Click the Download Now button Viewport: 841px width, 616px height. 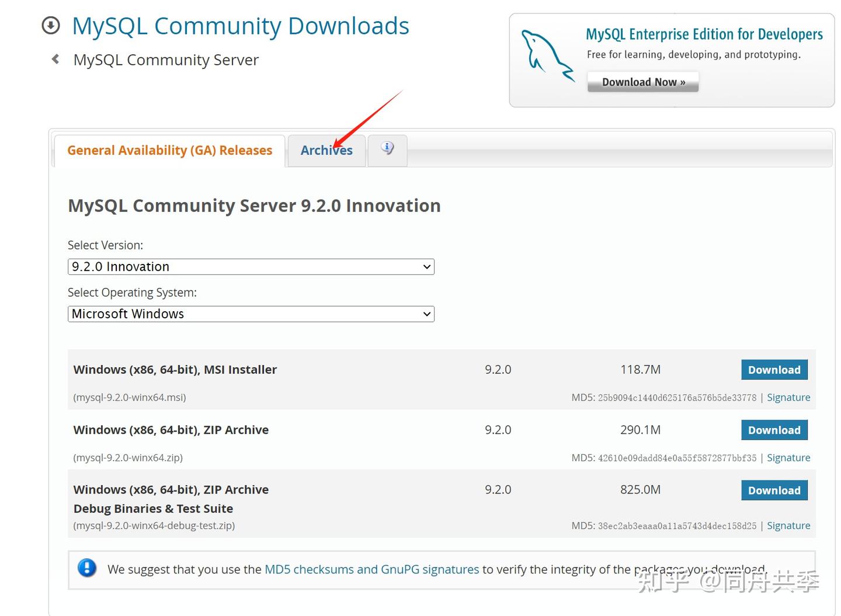pyautogui.click(x=643, y=82)
